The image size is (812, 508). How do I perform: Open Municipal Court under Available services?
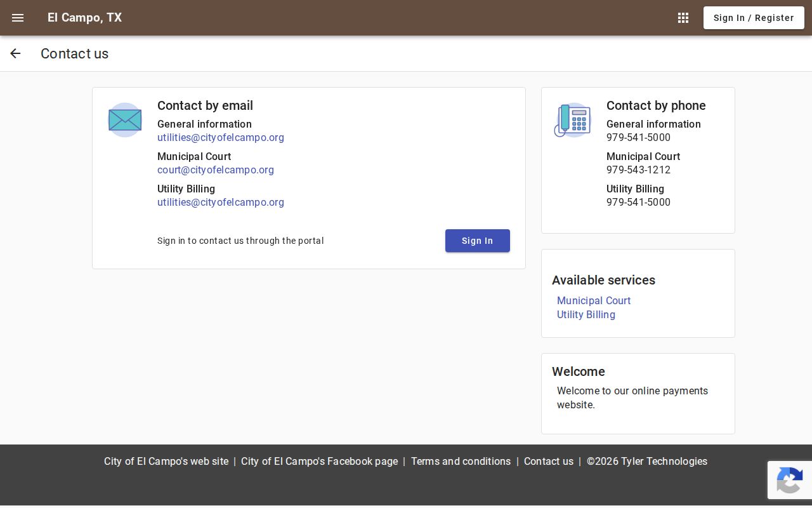click(594, 301)
